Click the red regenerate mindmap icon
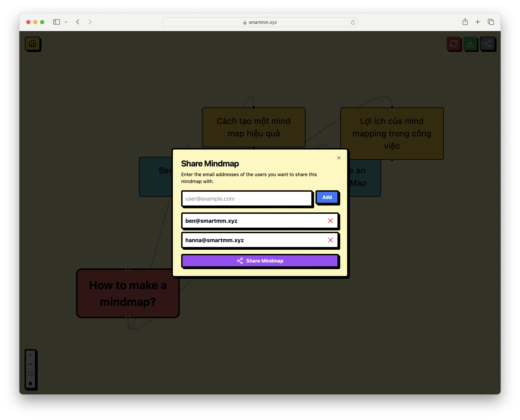Image resolution: width=520 pixels, height=420 pixels. click(x=453, y=44)
